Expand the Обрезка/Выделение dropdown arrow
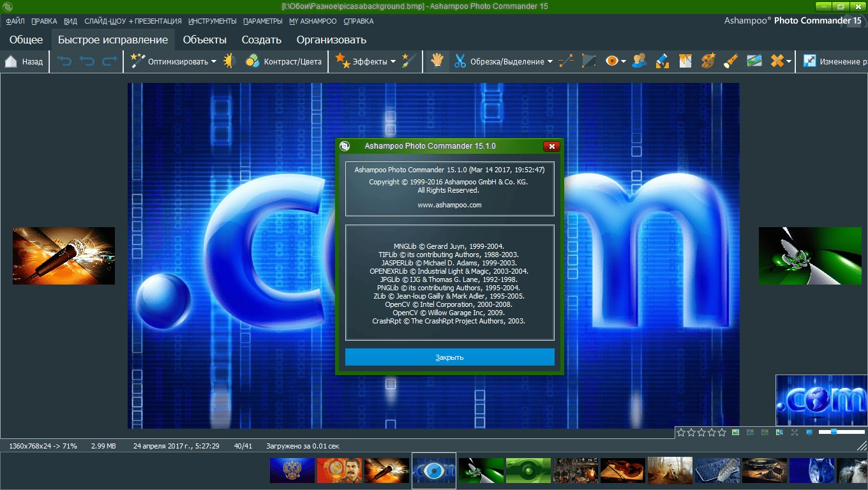 click(550, 62)
